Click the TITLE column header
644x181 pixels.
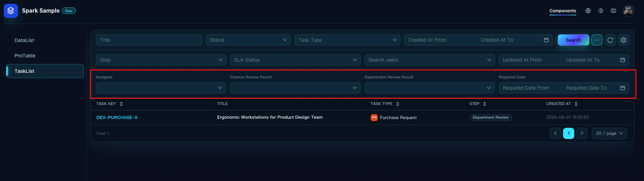pos(222,104)
